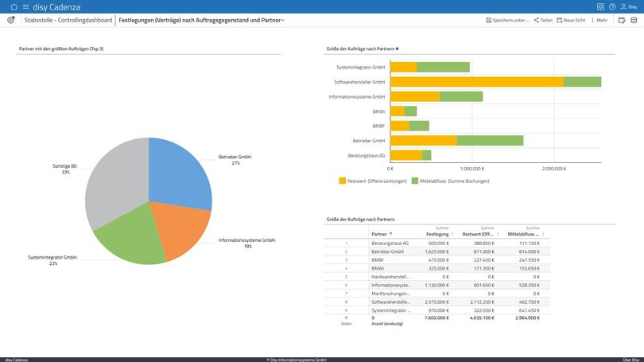Open the Mehr overflow menu
The image size is (644, 362).
(x=599, y=20)
